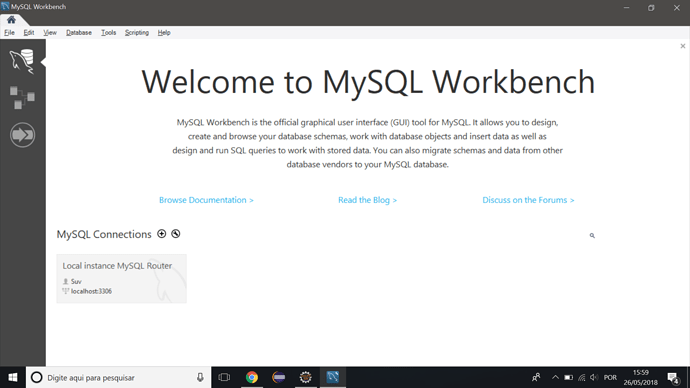
Task: Open the Action Center notifications icon
Action: pos(673,377)
